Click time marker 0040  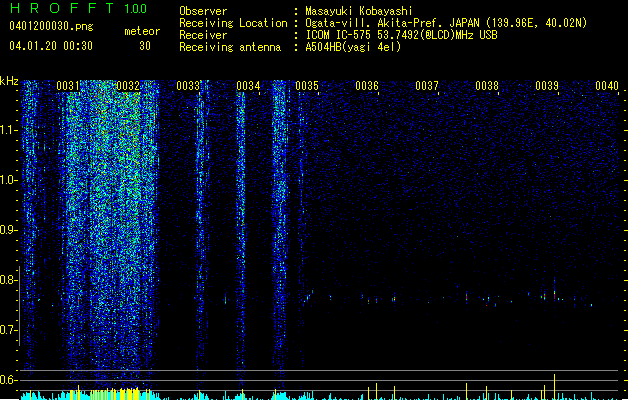[607, 86]
